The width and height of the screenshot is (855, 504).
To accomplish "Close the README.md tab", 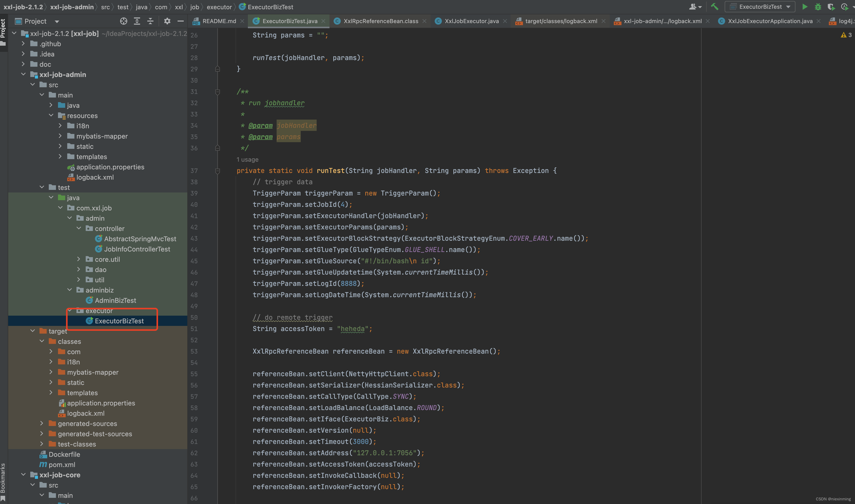I will (x=242, y=21).
